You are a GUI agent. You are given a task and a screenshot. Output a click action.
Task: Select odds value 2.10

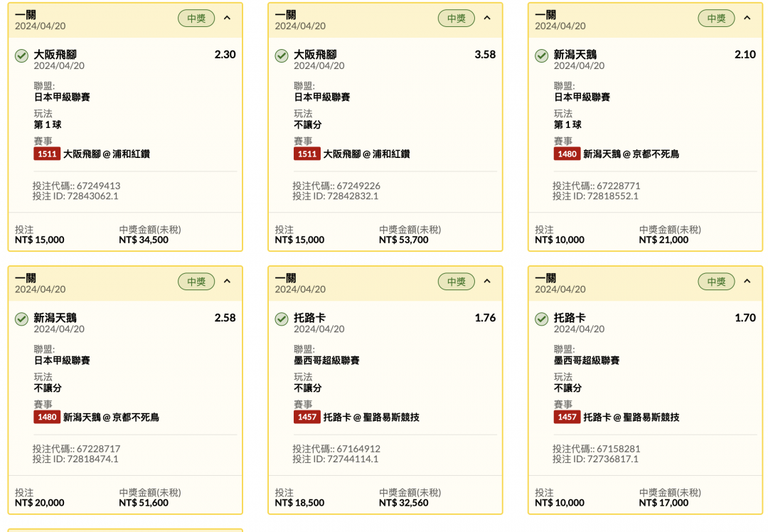(745, 54)
